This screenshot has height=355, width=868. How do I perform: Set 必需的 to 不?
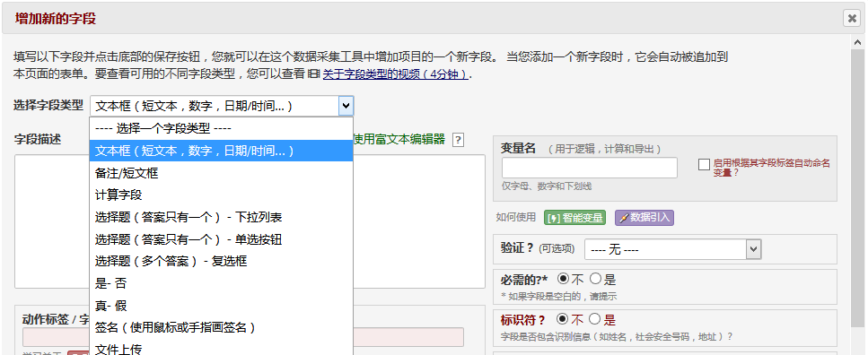pyautogui.click(x=563, y=279)
